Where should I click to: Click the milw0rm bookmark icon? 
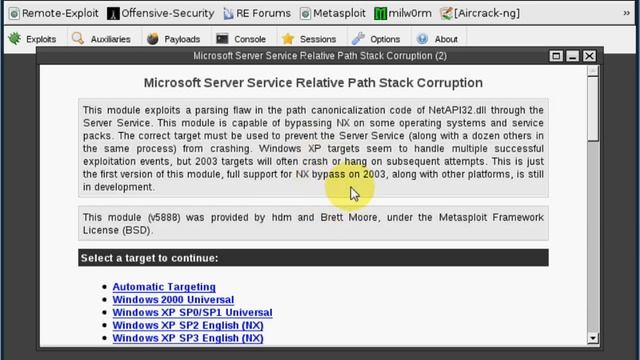380,13
